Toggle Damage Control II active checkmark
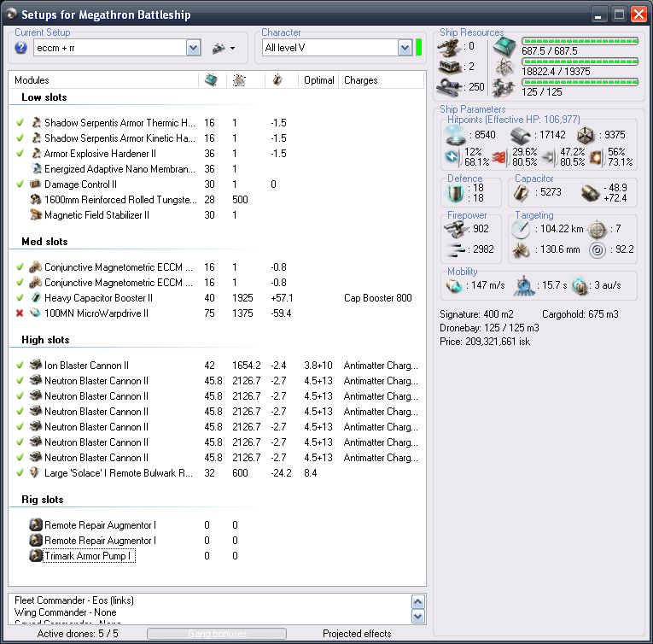 [x=20, y=184]
